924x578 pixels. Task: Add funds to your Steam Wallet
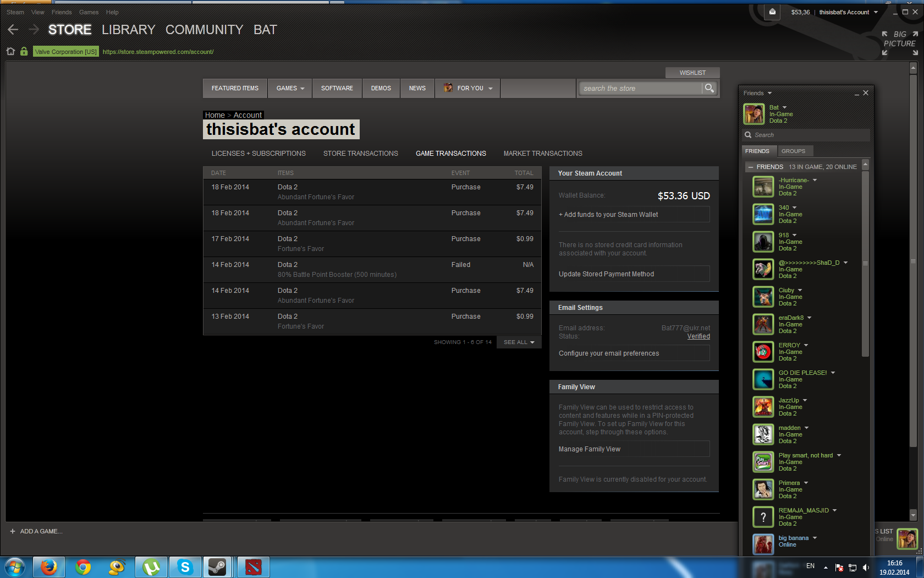(634, 215)
